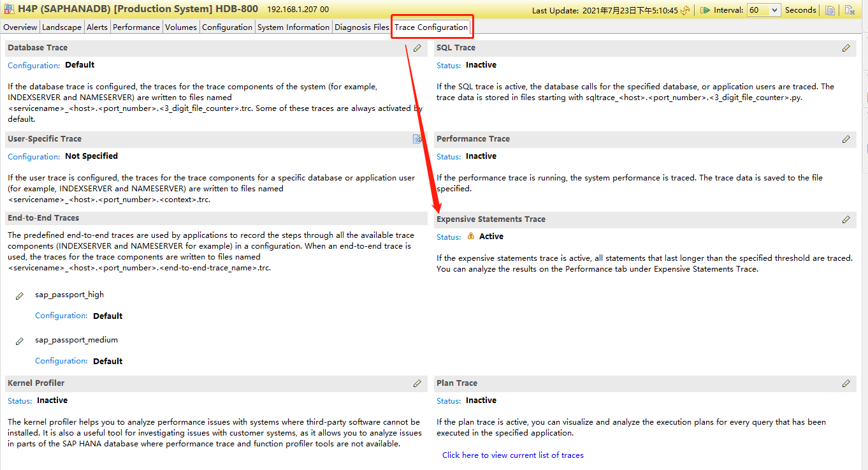This screenshot has height=470, width=868.
Task: Open the Alerts tab
Action: [x=97, y=27]
